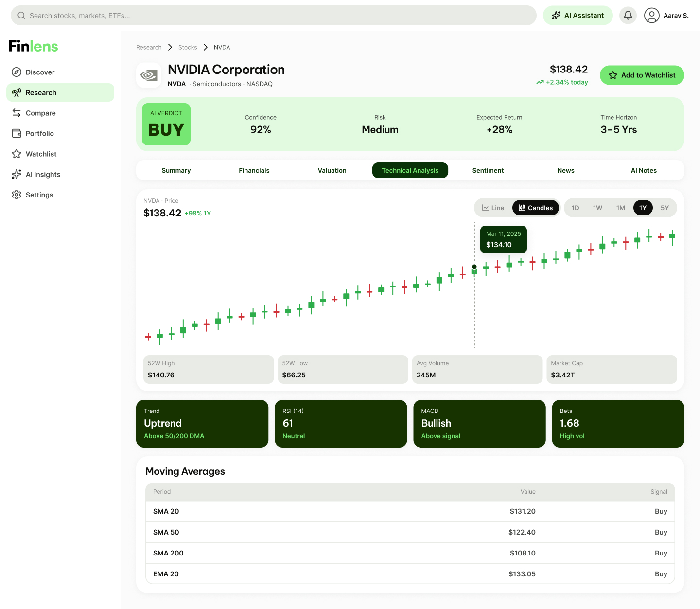Viewport: 700px width, 609px height.
Task: Click the sparkle icon in AI Assistant
Action: [x=556, y=16]
